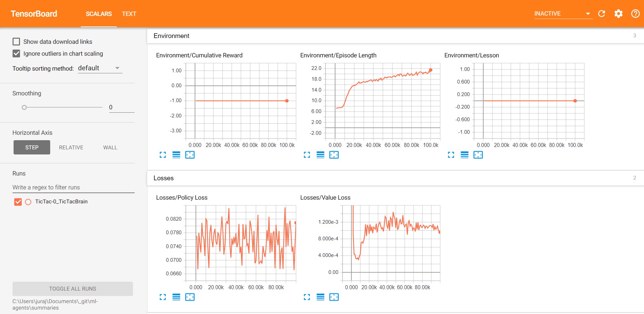This screenshot has width=644, height=314.
Task: Enable Show data download links checkbox
Action: 16,42
